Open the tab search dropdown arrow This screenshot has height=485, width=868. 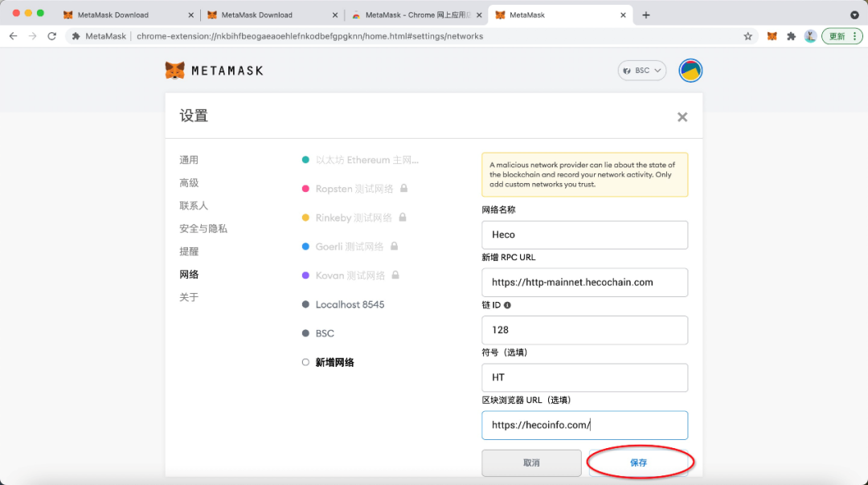pos(854,15)
